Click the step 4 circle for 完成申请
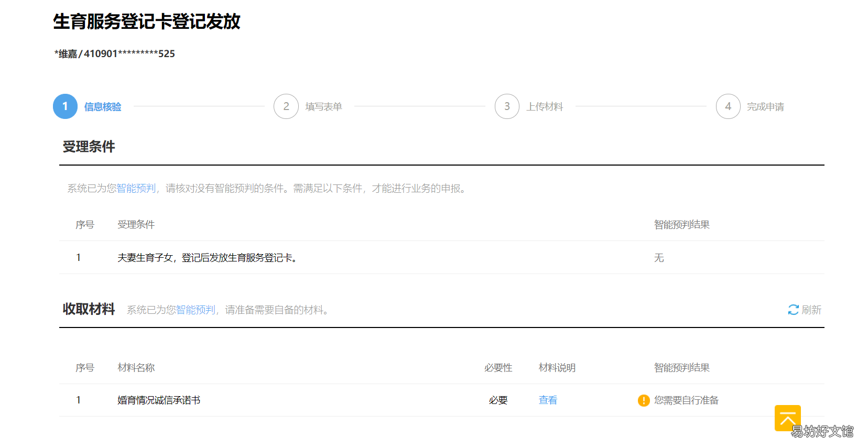This screenshot has width=868, height=448. (728, 106)
